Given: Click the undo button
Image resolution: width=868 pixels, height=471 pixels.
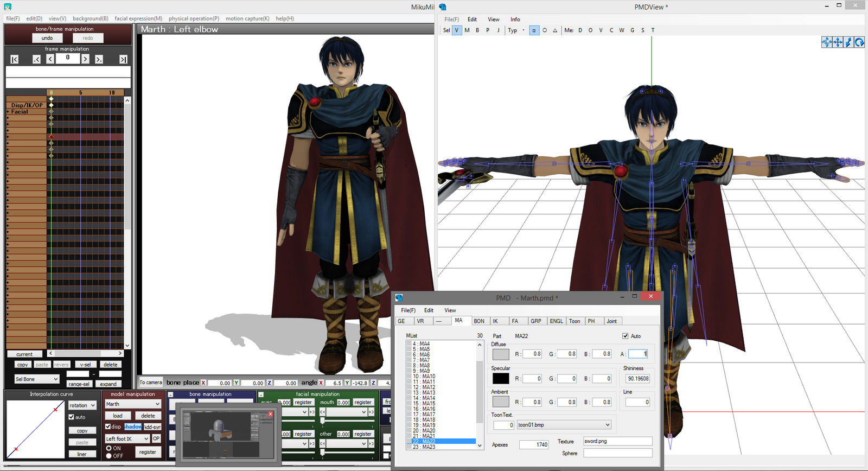Looking at the screenshot, I should 47,38.
